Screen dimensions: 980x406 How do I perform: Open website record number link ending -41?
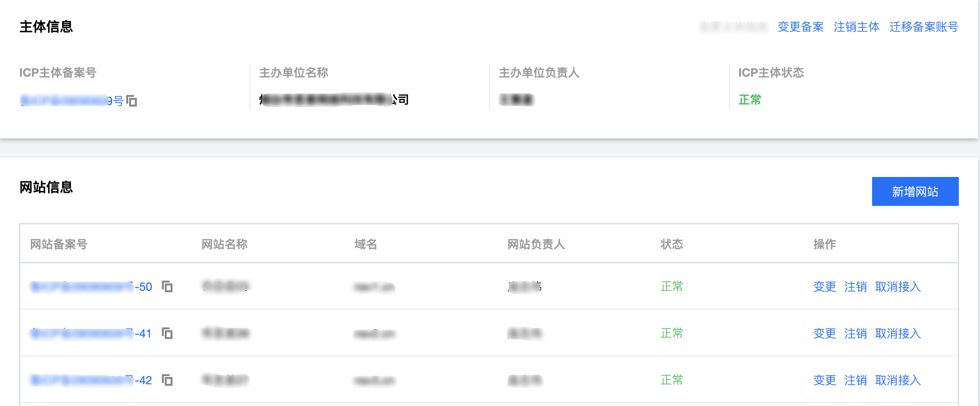[91, 334]
